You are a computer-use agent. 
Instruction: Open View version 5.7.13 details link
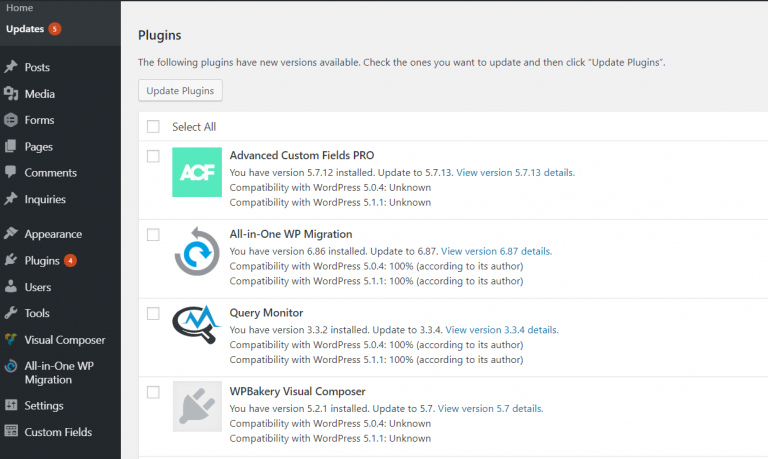[x=515, y=172]
